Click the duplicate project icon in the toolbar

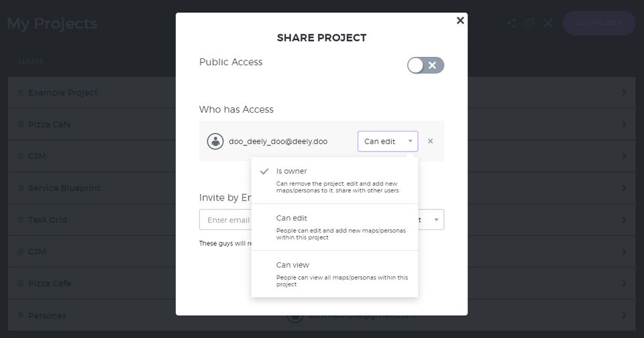[529, 23]
